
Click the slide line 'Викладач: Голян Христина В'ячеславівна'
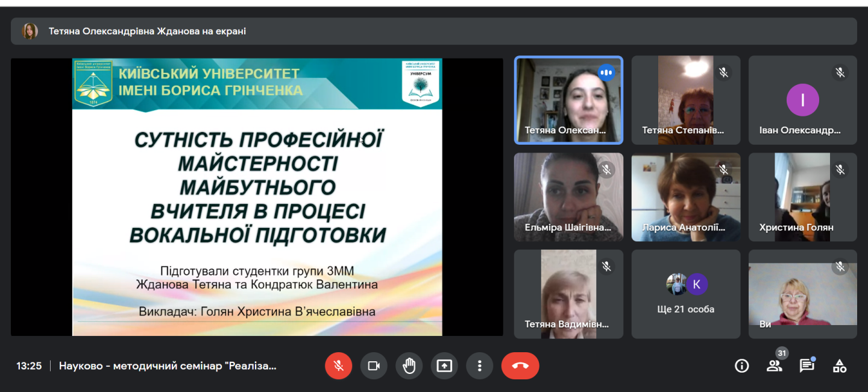257,312
